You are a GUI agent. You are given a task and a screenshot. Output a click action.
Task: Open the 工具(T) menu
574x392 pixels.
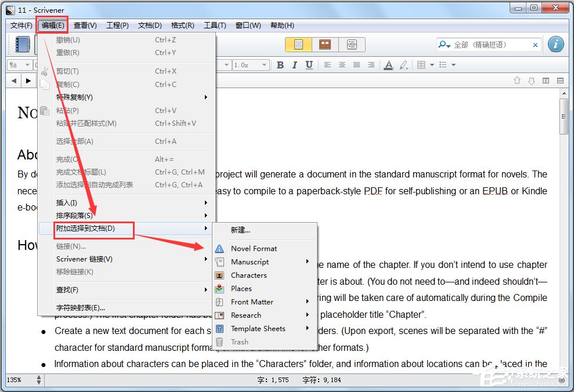point(215,26)
